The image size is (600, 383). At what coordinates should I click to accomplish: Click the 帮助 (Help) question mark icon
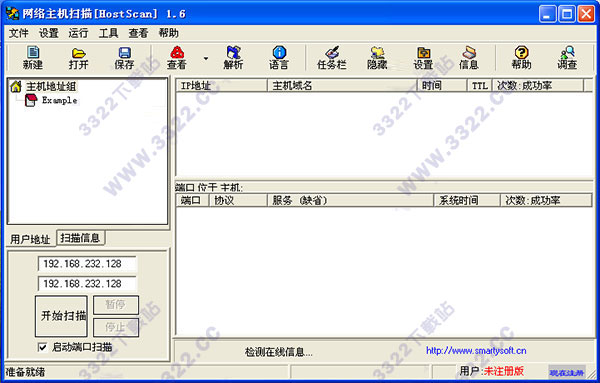[521, 52]
